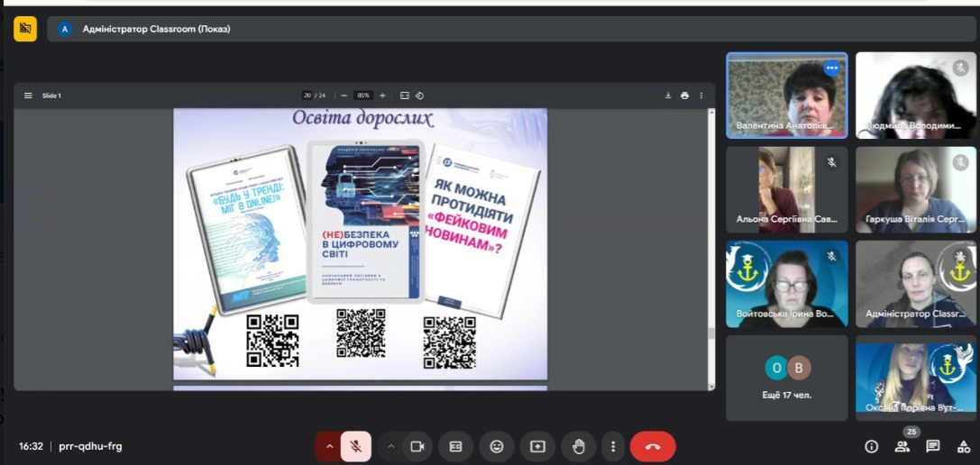Image resolution: width=980 pixels, height=465 pixels.
Task: Click the present screen icon
Action: pos(537,446)
